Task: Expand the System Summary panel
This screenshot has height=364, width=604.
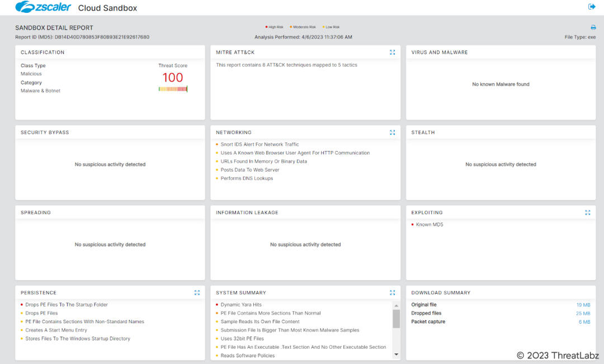Action: point(392,292)
